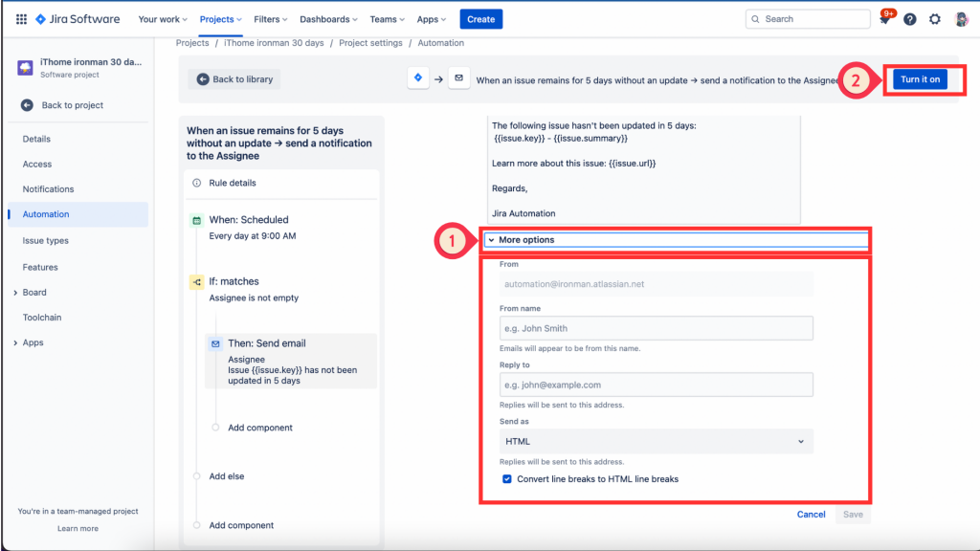The image size is (980, 551).
Task: Open the Filters dropdown menu
Action: 271,19
